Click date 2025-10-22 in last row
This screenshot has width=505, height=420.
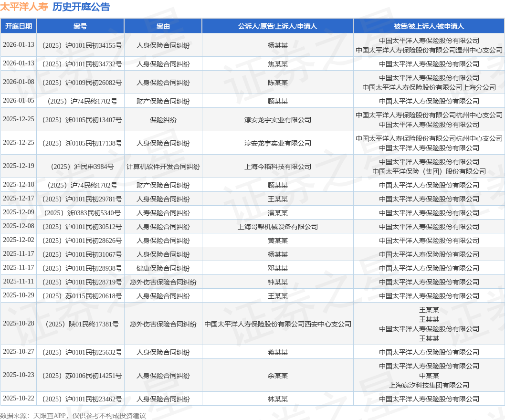pyautogui.click(x=19, y=398)
